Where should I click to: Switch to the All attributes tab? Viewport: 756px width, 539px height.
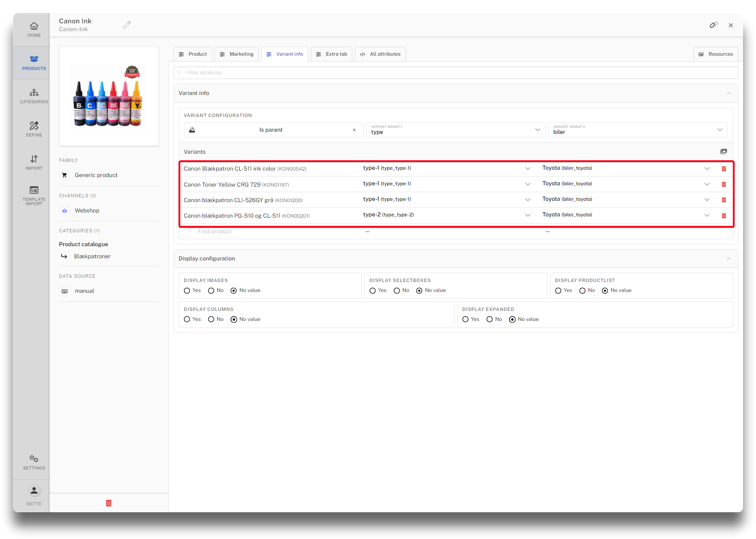pyautogui.click(x=380, y=54)
